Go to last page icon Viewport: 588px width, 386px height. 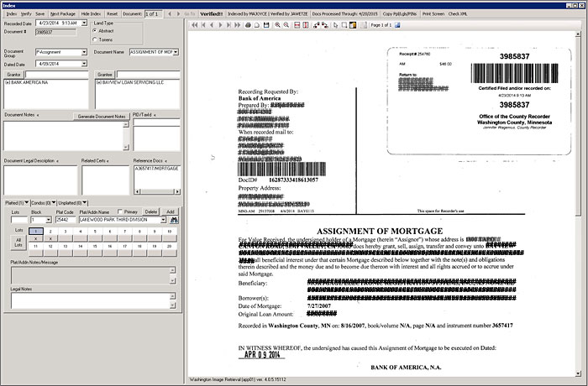(228, 25)
